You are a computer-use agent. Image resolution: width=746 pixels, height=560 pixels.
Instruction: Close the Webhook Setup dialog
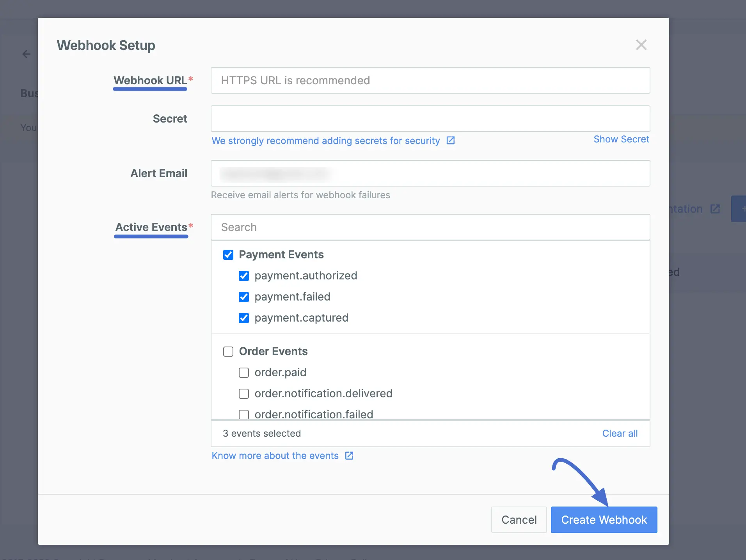(641, 45)
